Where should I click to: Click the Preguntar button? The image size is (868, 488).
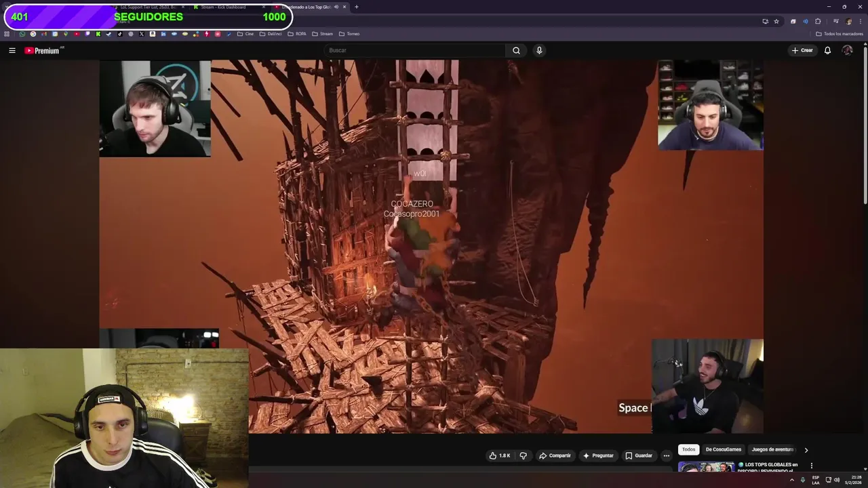click(x=597, y=455)
